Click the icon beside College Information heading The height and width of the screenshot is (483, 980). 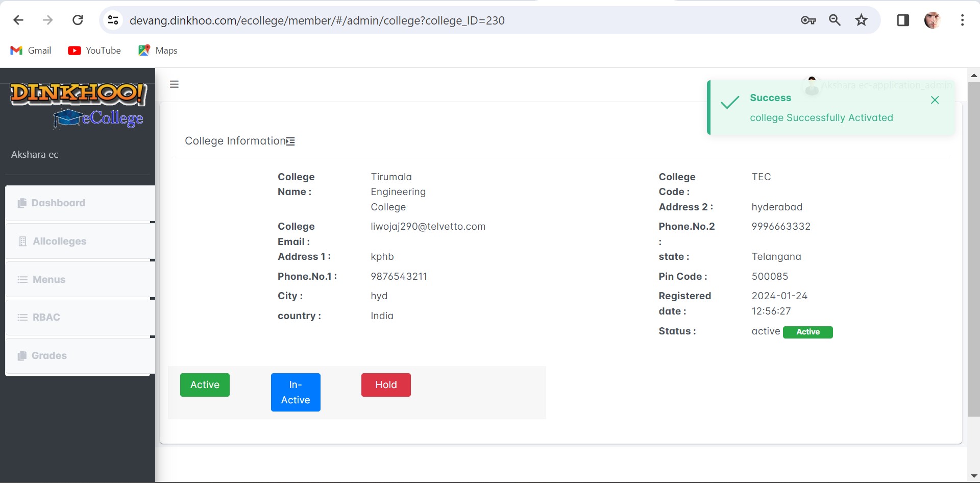pos(290,141)
